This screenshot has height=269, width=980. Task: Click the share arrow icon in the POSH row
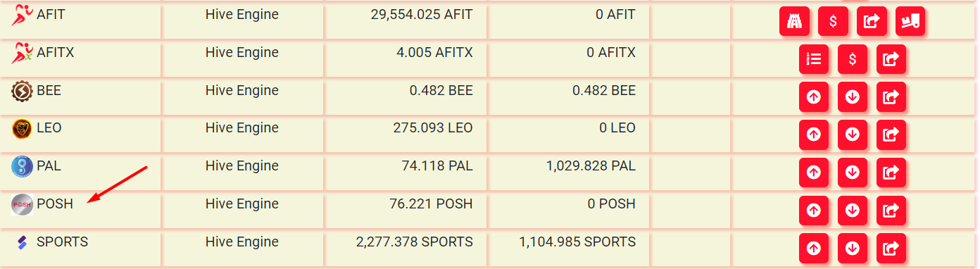(x=891, y=211)
